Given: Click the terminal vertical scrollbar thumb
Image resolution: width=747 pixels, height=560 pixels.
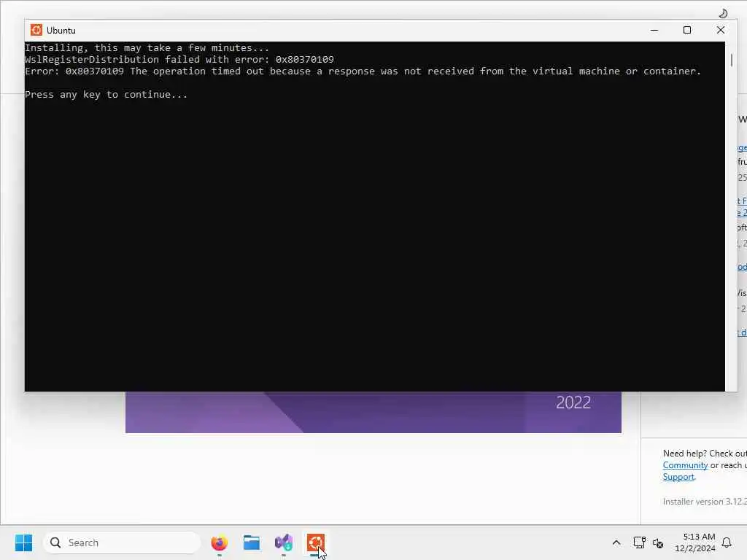Looking at the screenshot, I should coord(731,60).
